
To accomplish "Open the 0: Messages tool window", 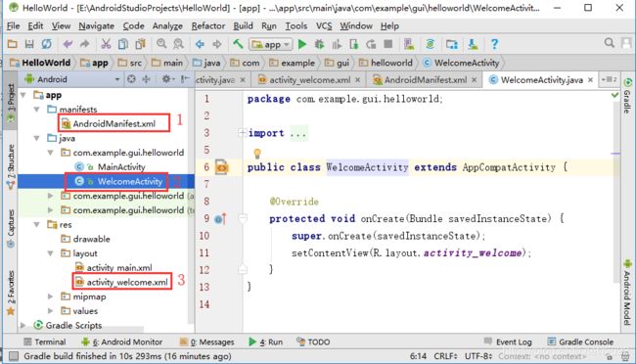I will [206, 342].
